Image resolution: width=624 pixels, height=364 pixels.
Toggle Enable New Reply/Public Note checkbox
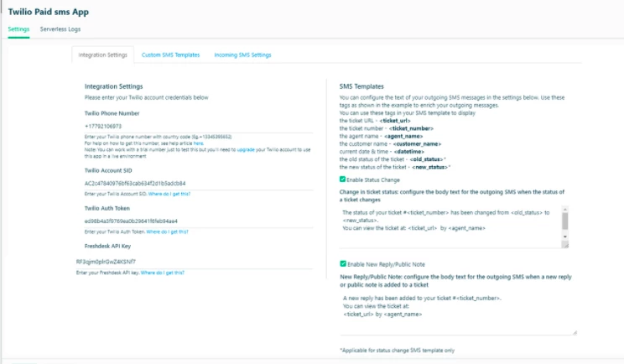pos(343,263)
